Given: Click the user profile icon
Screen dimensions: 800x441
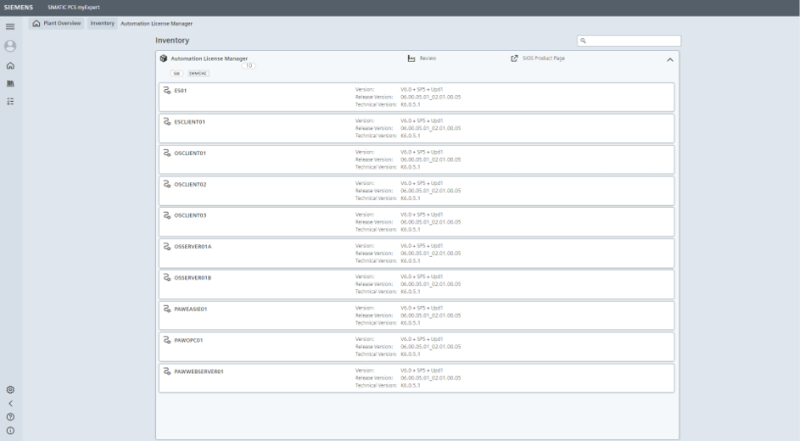Looking at the screenshot, I should click(10, 46).
